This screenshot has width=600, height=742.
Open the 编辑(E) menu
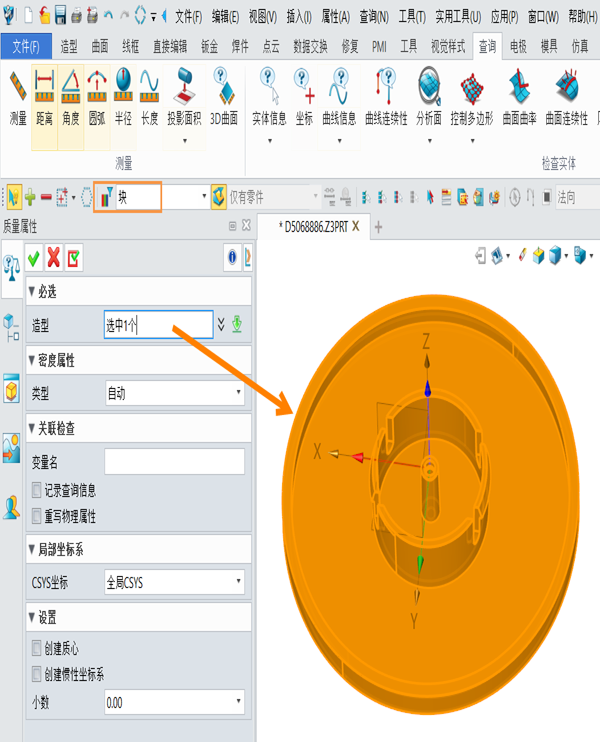[225, 17]
